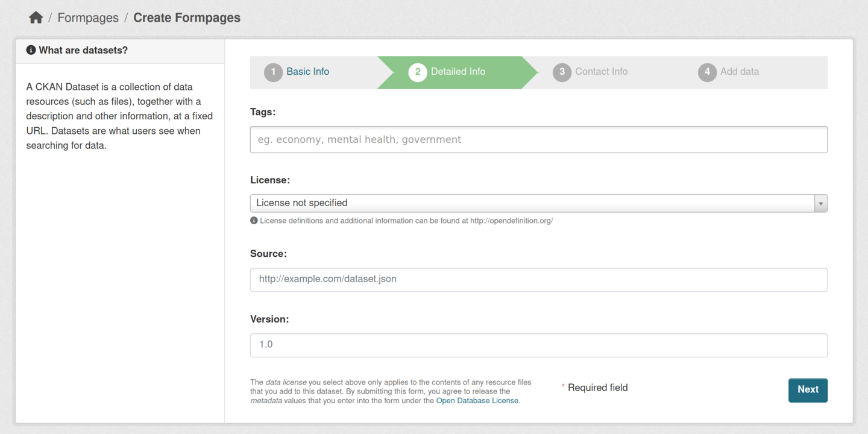Image resolution: width=868 pixels, height=434 pixels.
Task: Click the step 4 numbered circle
Action: (707, 72)
